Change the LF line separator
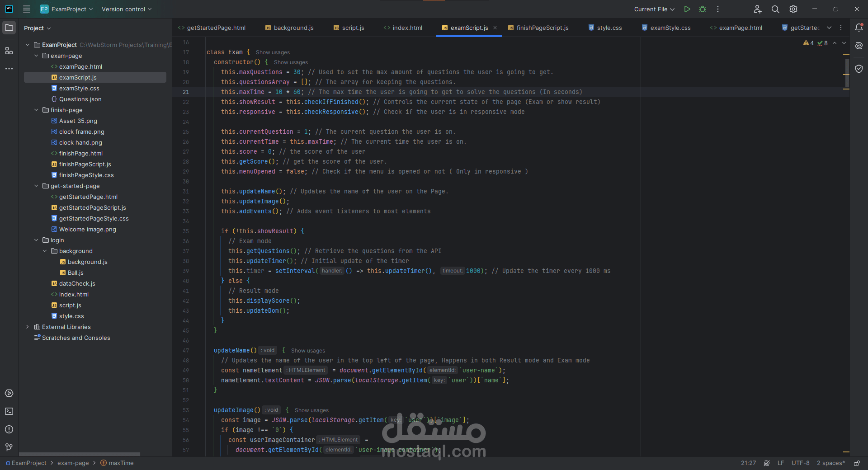868x470 pixels. point(781,463)
